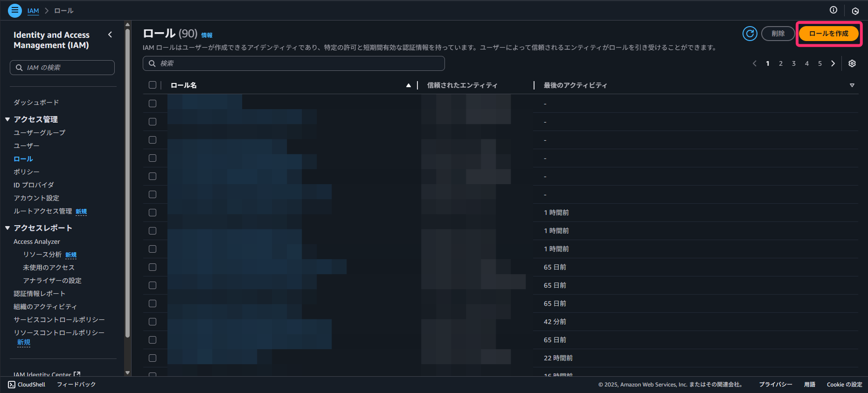
Task: Open ポリシー in the sidebar
Action: (x=27, y=172)
